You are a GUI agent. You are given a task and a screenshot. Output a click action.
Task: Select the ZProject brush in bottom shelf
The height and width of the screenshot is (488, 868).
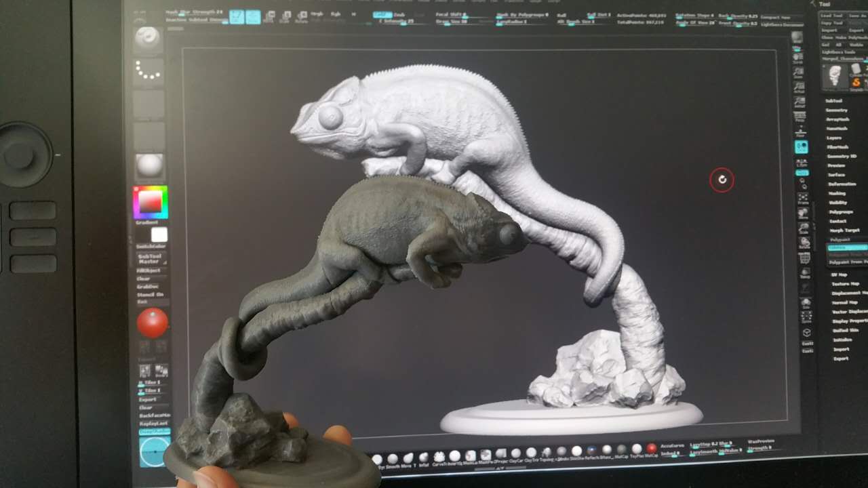coord(500,454)
